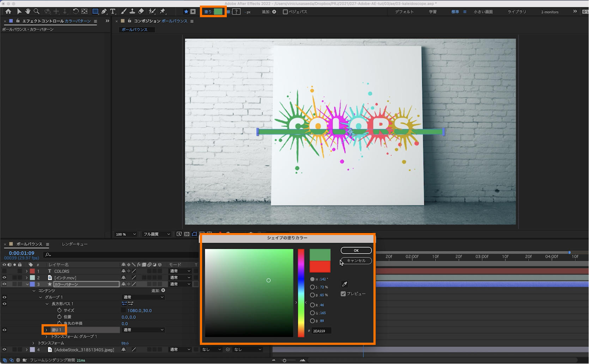589x364 pixels.
Task: Click the Home icon in toolbar
Action: point(8,12)
